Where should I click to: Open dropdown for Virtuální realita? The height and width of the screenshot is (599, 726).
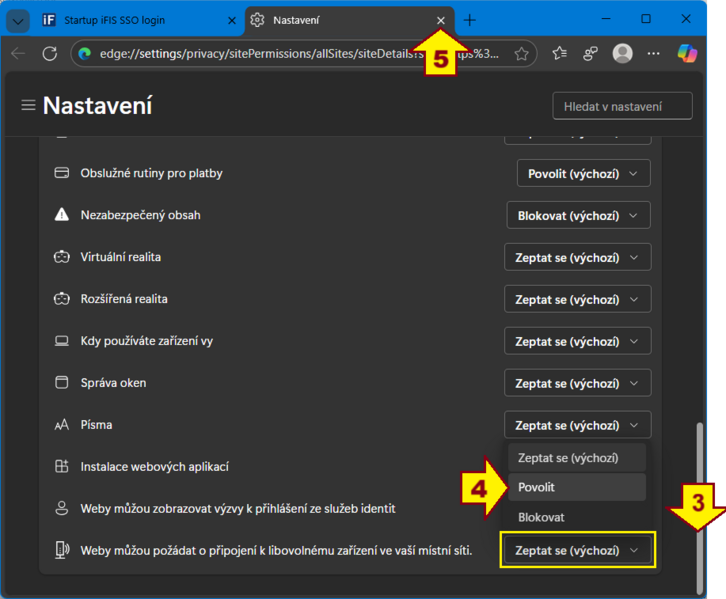577,257
